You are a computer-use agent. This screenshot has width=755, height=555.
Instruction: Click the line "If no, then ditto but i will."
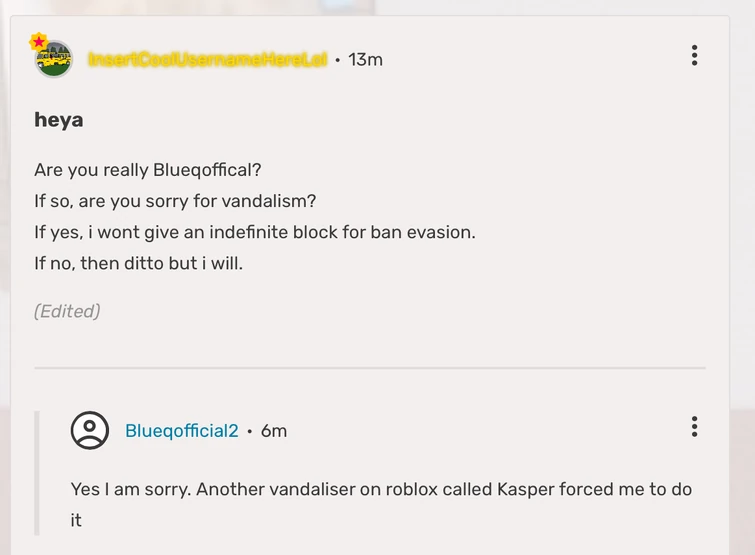pyautogui.click(x=138, y=263)
